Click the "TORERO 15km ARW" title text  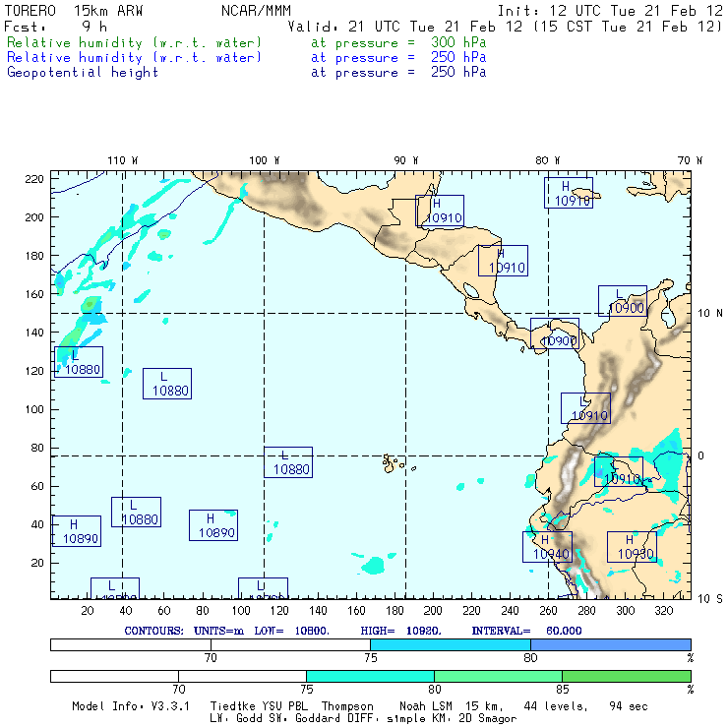tap(74, 11)
